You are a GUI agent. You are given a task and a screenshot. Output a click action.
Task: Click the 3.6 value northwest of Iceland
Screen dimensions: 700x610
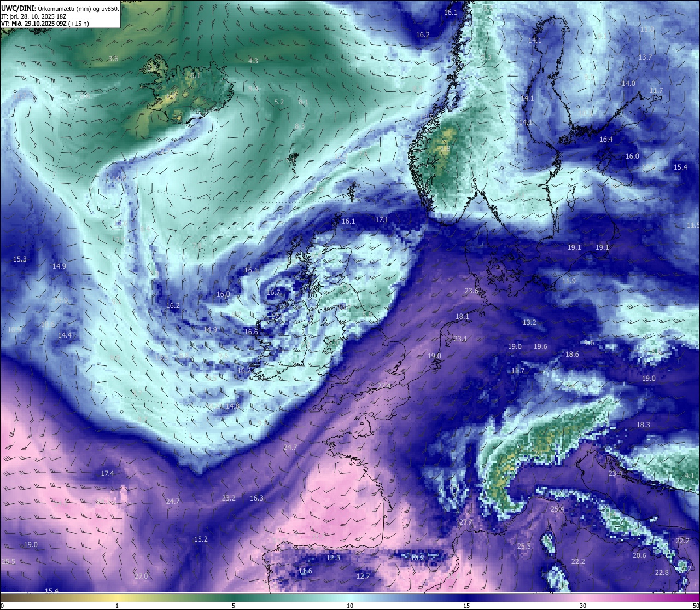click(x=113, y=59)
